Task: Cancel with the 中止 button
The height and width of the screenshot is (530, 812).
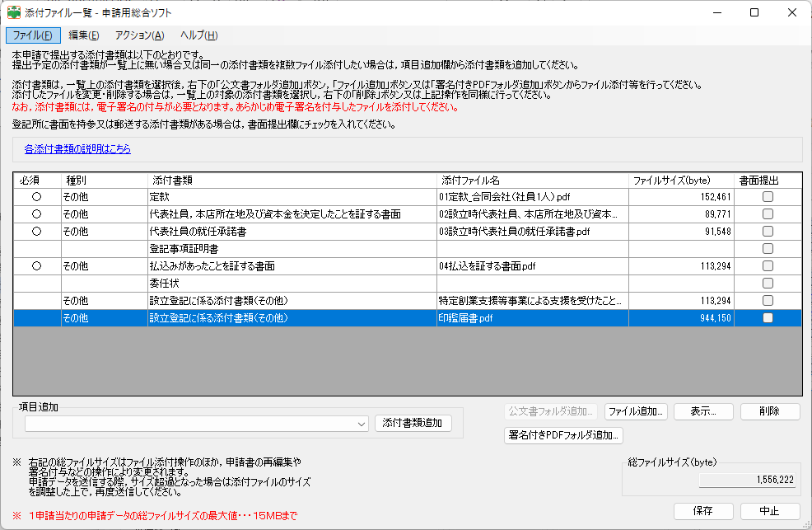Action: point(769,511)
